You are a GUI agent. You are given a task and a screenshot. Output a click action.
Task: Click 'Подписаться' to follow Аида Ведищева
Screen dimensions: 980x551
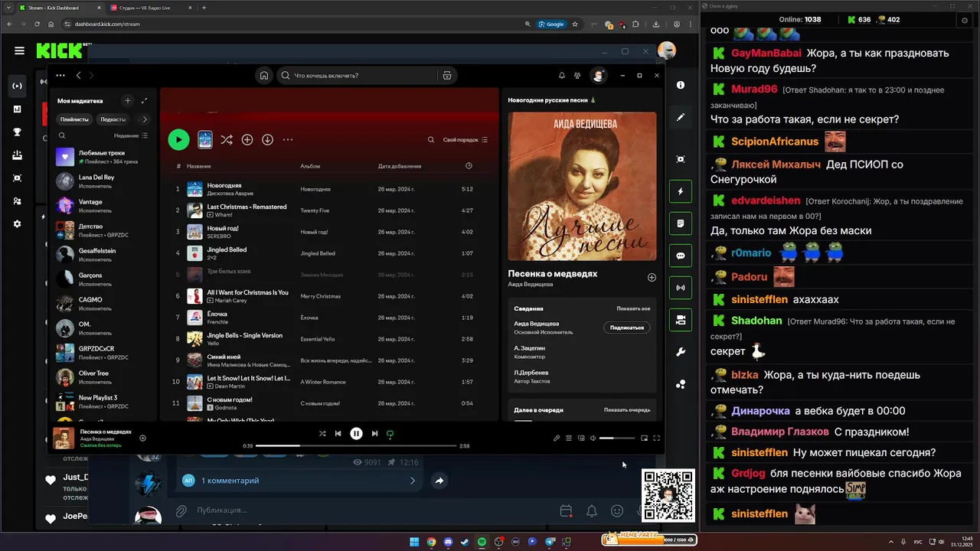627,328
